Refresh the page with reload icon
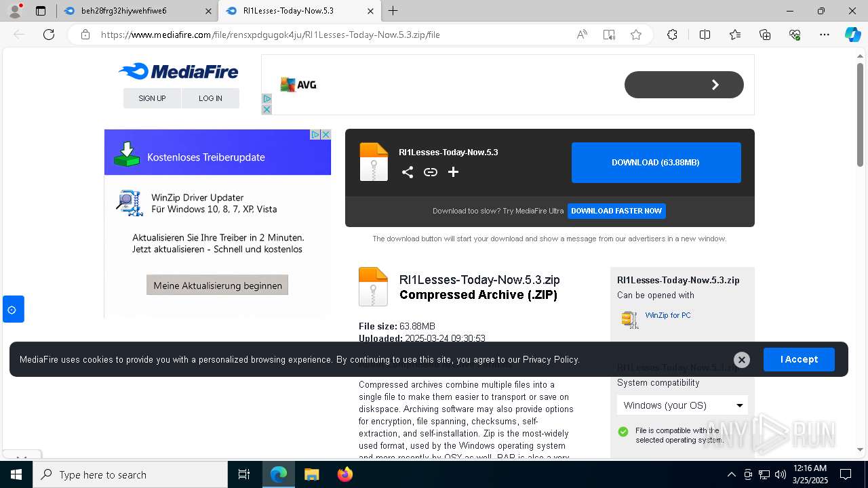 [x=49, y=35]
